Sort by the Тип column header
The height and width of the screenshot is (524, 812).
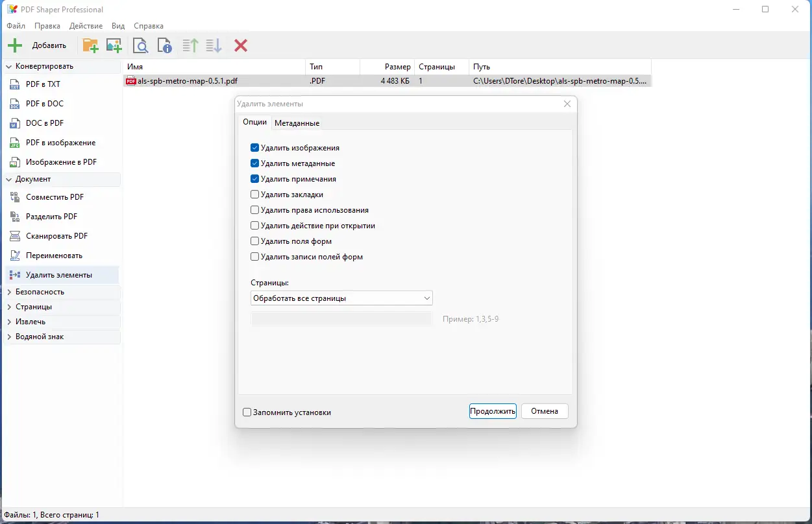tap(332, 67)
